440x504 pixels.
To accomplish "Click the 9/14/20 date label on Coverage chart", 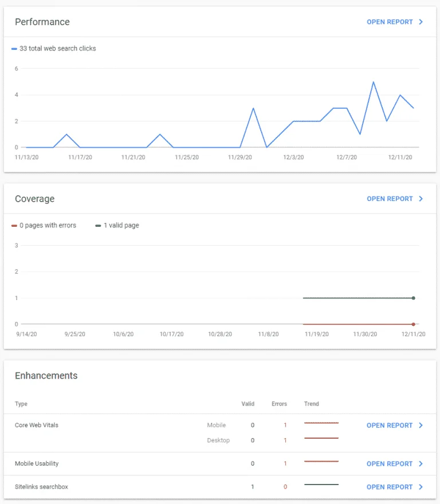I will click(27, 334).
